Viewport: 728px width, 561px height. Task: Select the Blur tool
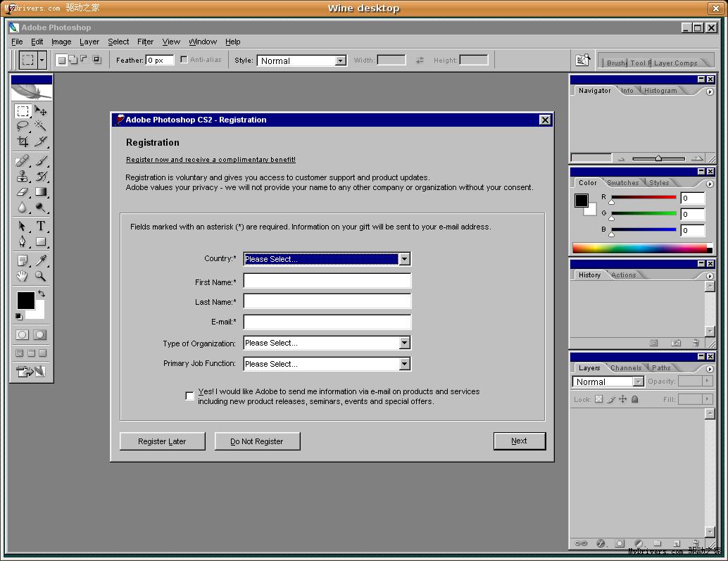pos(23,207)
